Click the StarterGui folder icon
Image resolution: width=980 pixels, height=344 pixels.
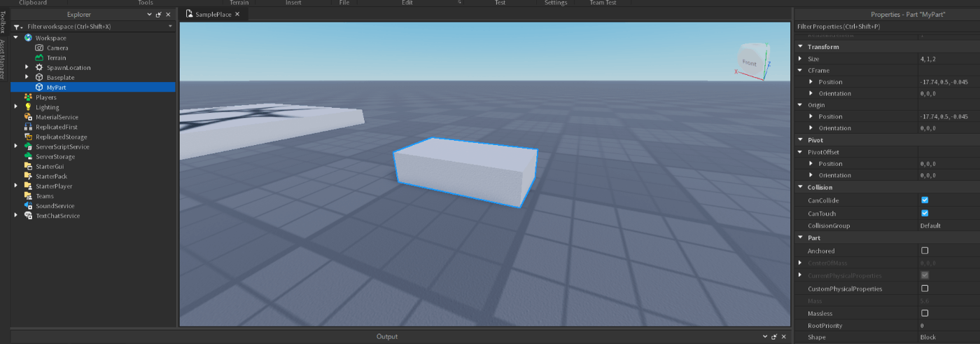pos(28,166)
